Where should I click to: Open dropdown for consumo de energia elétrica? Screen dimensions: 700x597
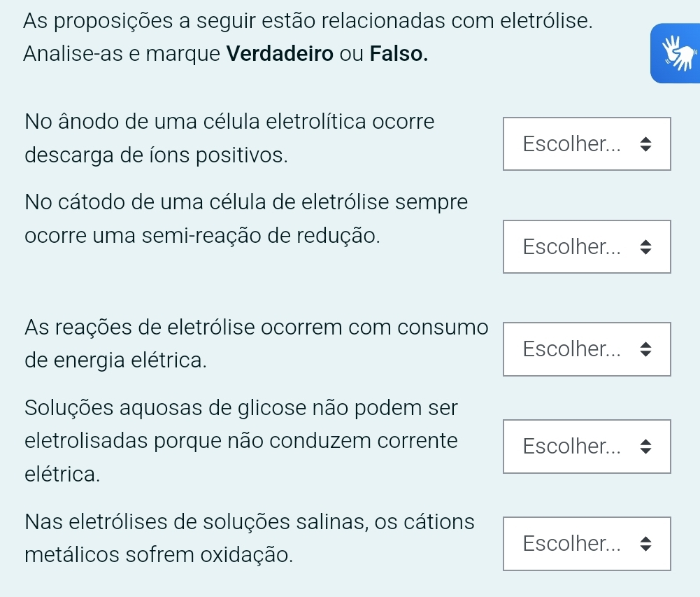click(x=586, y=349)
